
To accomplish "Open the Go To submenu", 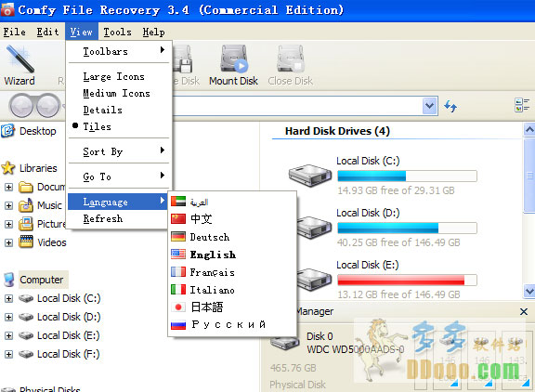I will point(119,176).
